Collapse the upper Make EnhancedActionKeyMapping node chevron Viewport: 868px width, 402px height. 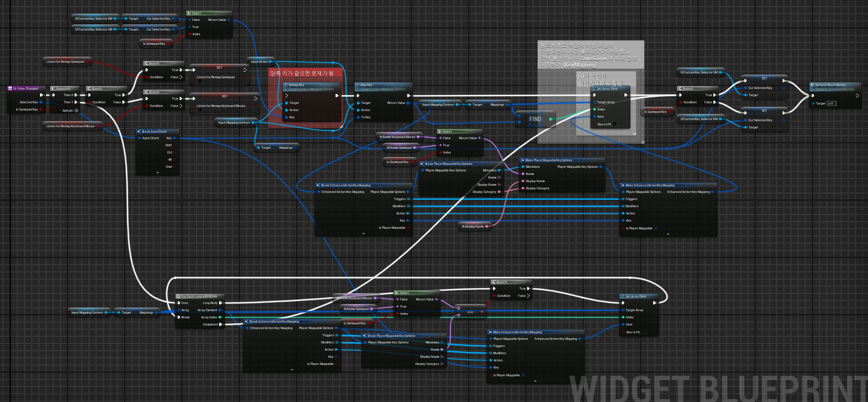pyautogui.click(x=667, y=234)
